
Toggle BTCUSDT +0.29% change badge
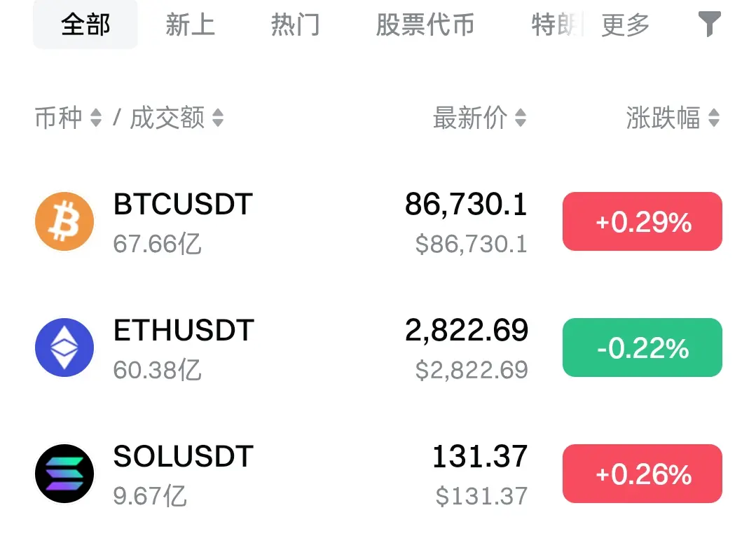pos(642,221)
